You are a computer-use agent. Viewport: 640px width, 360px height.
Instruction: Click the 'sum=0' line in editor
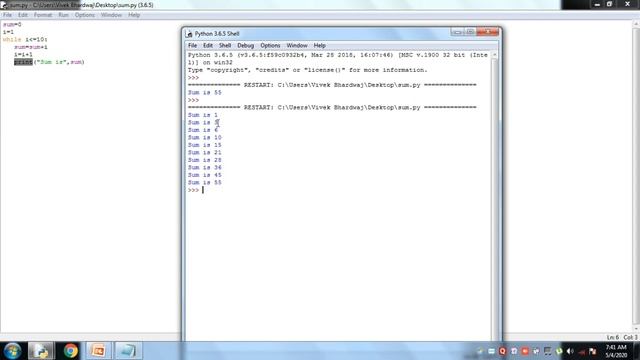12,24
